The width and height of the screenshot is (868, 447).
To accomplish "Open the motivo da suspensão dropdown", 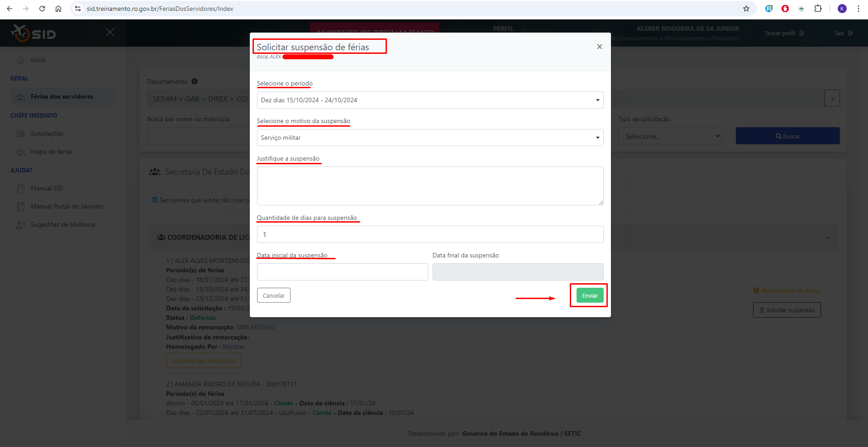I will pyautogui.click(x=430, y=138).
